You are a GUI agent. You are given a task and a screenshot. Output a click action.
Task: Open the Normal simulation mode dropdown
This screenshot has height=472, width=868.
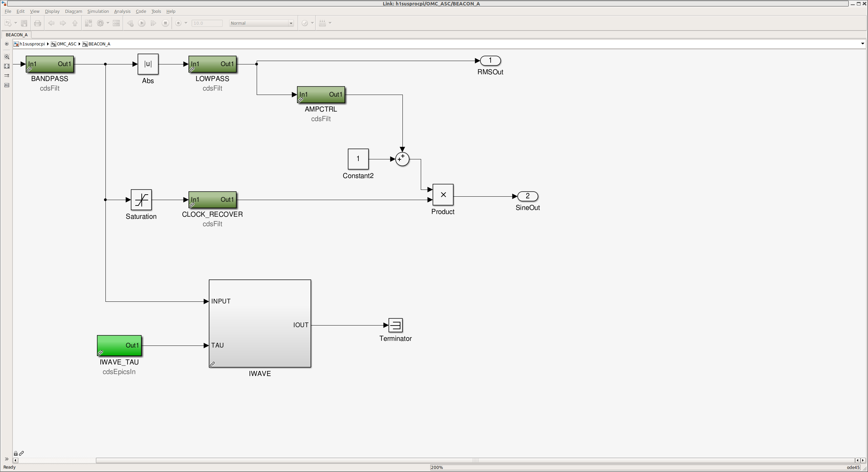tap(261, 23)
